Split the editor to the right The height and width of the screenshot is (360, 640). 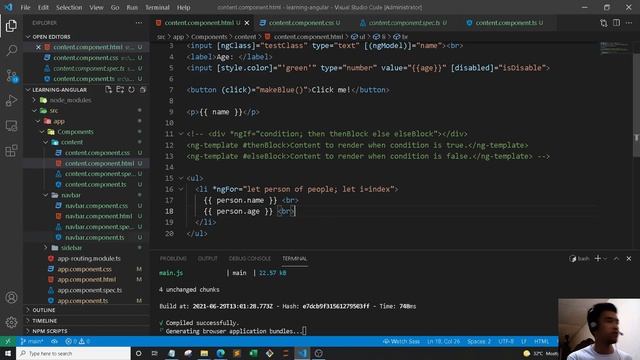click(616, 23)
